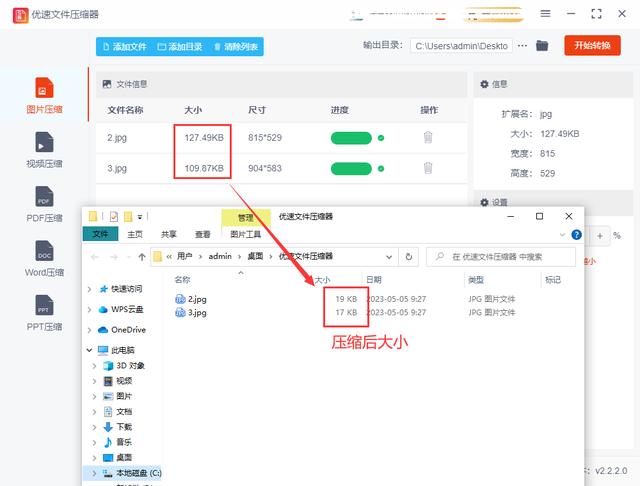Delete 3.jpg with its trash icon
This screenshot has height=486, width=640.
(x=428, y=168)
